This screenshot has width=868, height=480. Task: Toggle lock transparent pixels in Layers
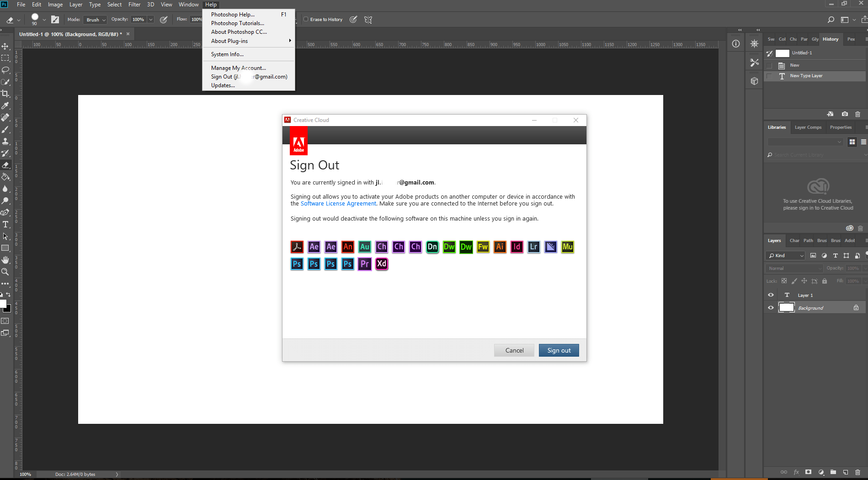point(784,281)
